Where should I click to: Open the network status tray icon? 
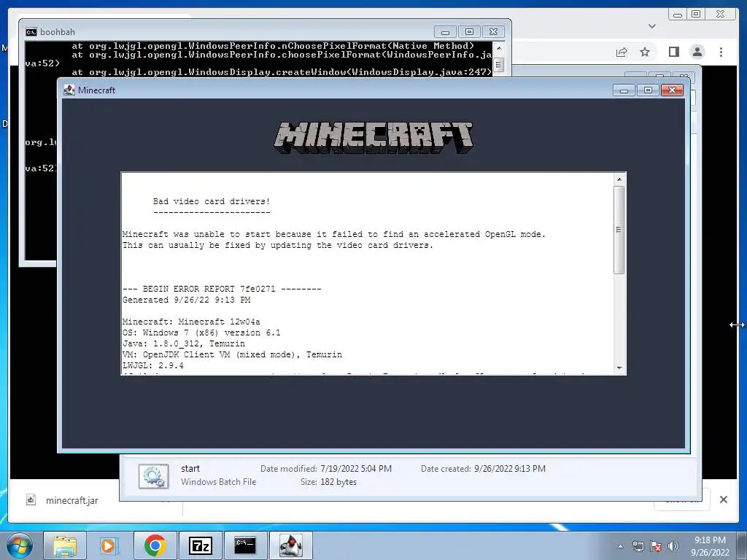click(x=638, y=546)
